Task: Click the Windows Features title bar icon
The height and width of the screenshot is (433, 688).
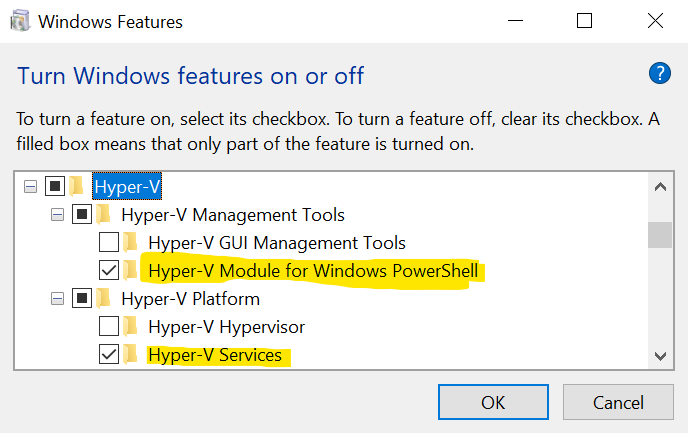Action: [x=20, y=21]
